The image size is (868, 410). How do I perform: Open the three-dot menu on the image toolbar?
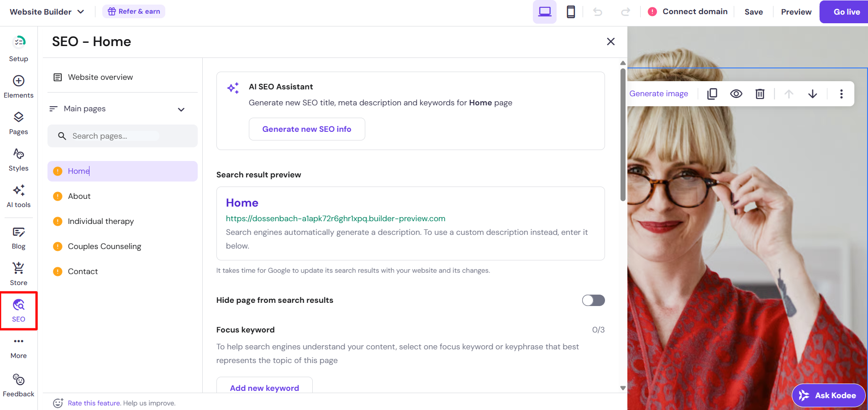(x=841, y=93)
